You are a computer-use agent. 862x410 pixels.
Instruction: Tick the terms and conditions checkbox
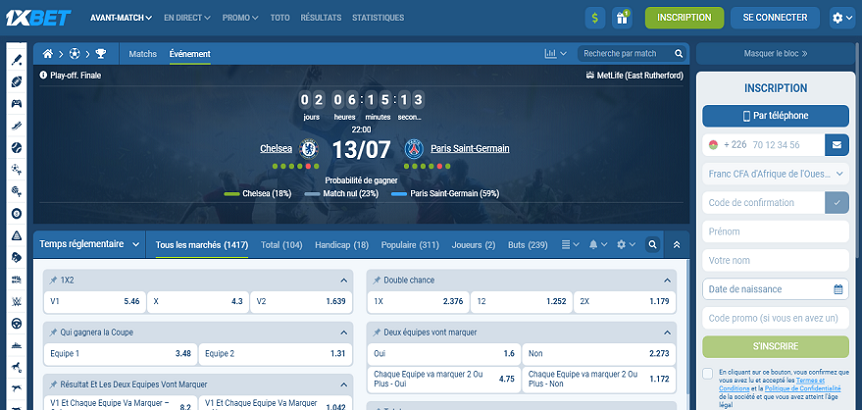click(x=708, y=373)
